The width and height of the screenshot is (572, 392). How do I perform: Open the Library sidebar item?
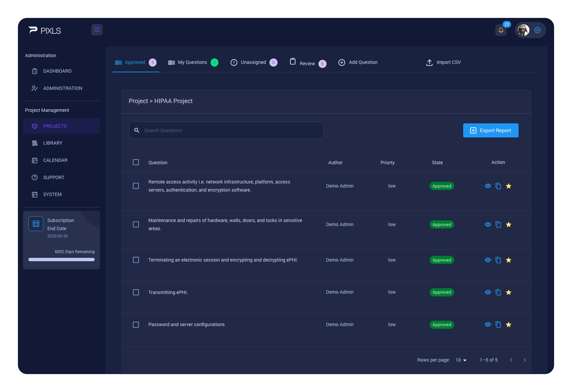pyautogui.click(x=62, y=143)
